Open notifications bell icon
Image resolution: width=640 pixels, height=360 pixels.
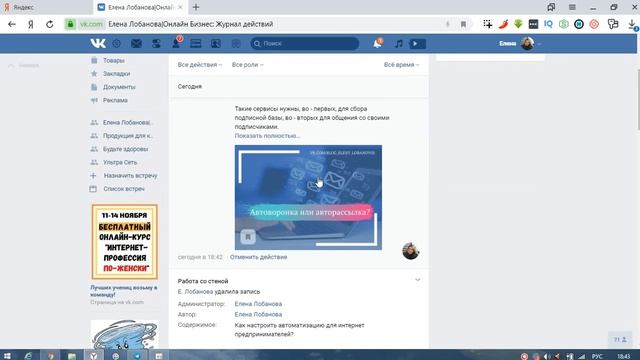tap(378, 43)
